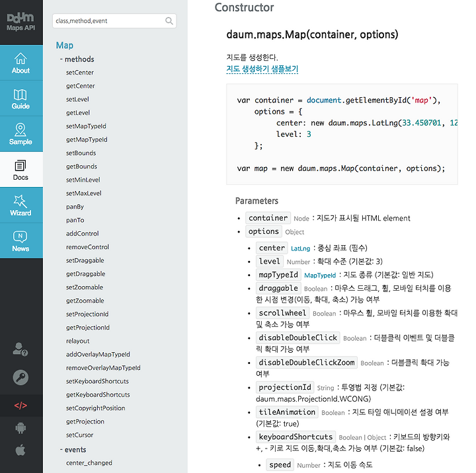The width and height of the screenshot is (476, 473).
Task: Go to getProjectionId method
Action: (x=88, y=328)
